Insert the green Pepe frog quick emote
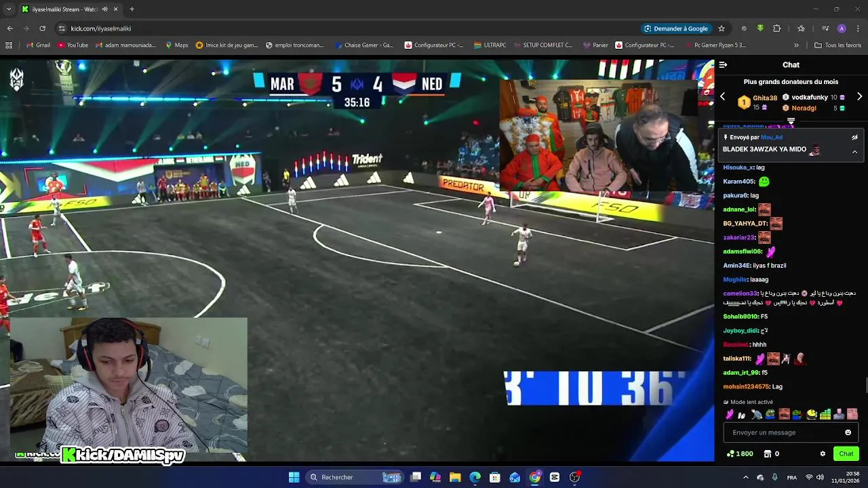 tap(770, 414)
